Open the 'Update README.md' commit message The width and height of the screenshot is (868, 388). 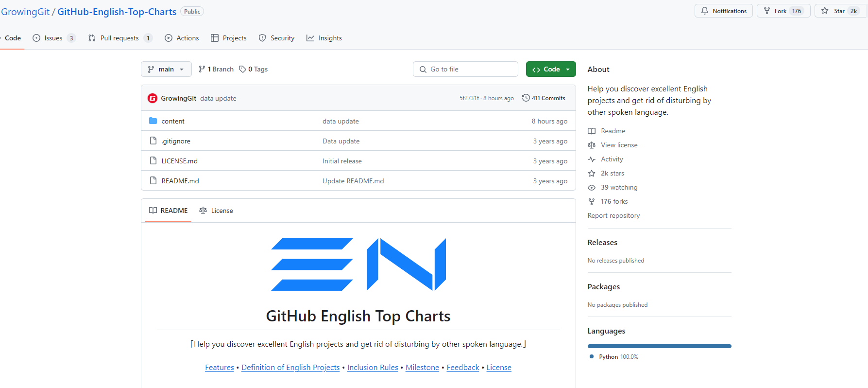coord(353,181)
